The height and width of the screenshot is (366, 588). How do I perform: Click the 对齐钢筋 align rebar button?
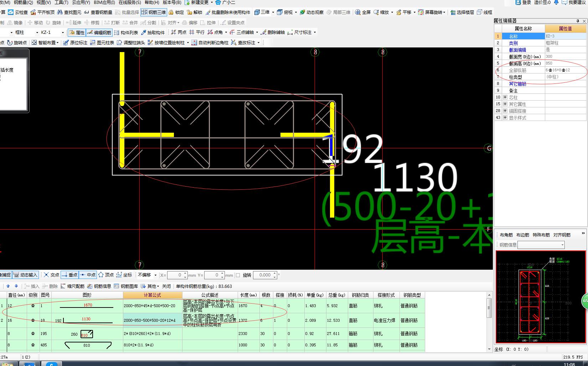562,235
